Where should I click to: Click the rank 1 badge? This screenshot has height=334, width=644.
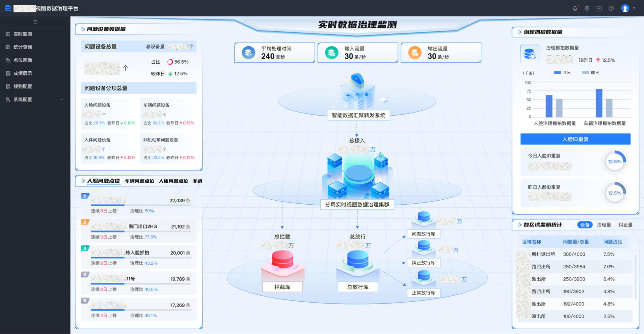85,196
